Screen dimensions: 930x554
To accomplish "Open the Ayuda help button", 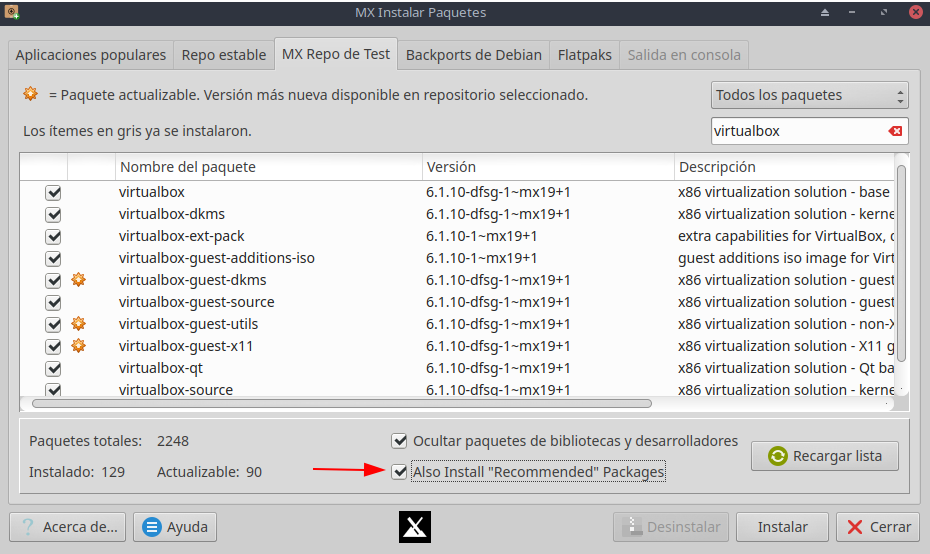I will point(175,527).
